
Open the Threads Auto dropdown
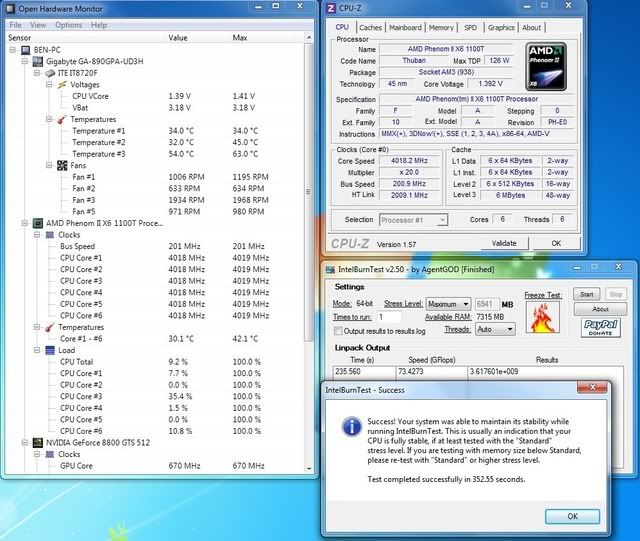(495, 329)
